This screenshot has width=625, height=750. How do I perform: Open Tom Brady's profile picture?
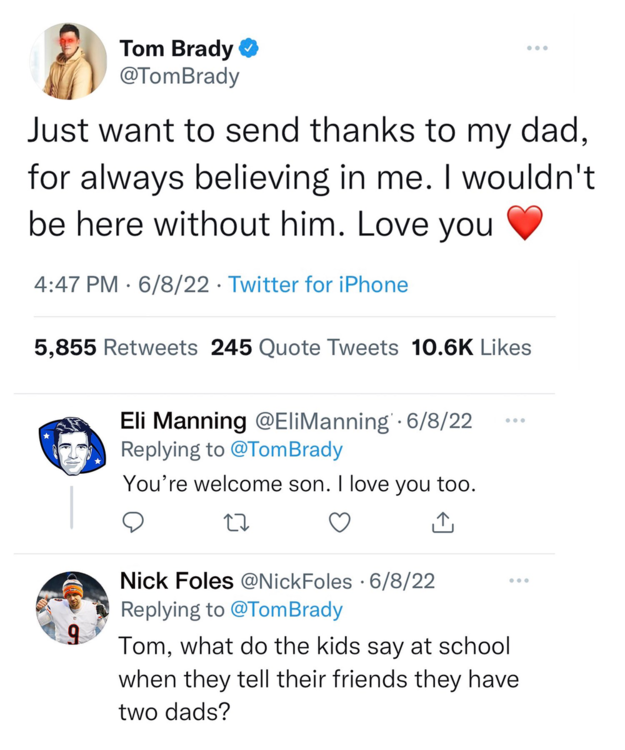[68, 61]
